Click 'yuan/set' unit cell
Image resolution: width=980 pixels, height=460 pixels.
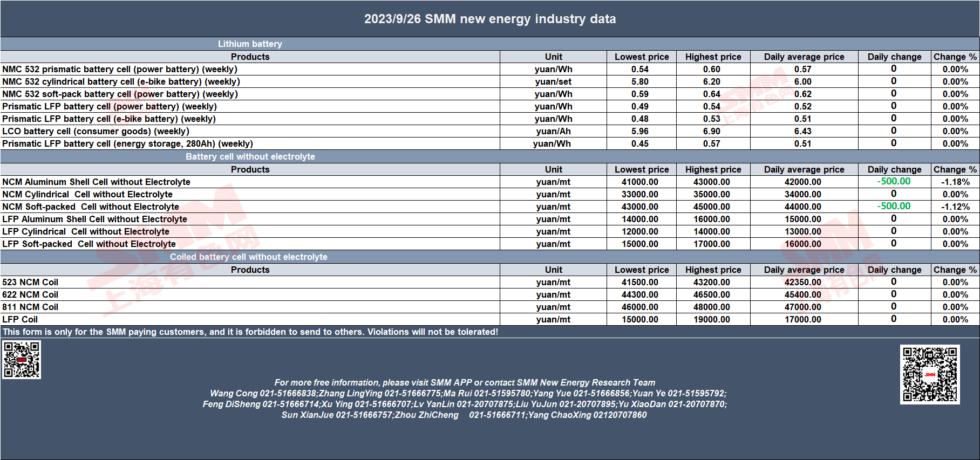tap(553, 81)
